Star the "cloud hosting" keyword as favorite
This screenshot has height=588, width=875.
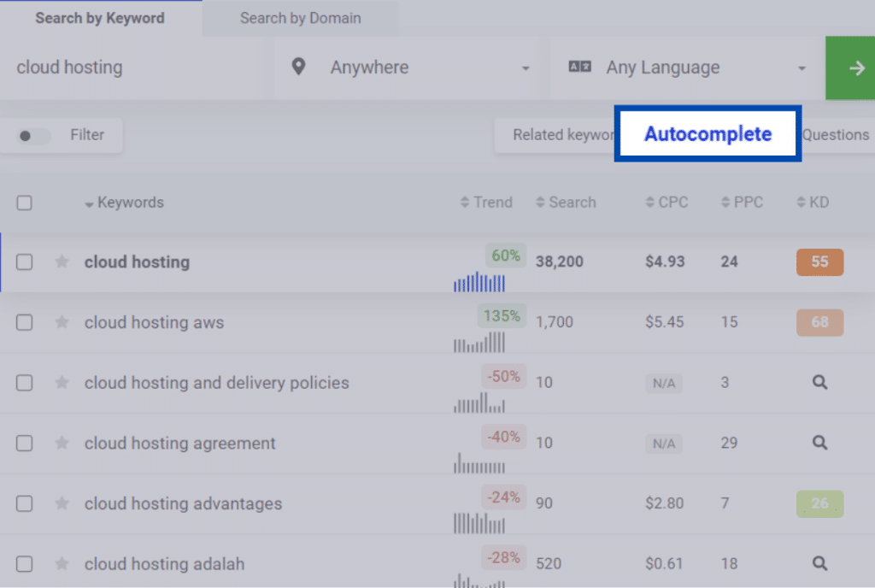[62, 262]
